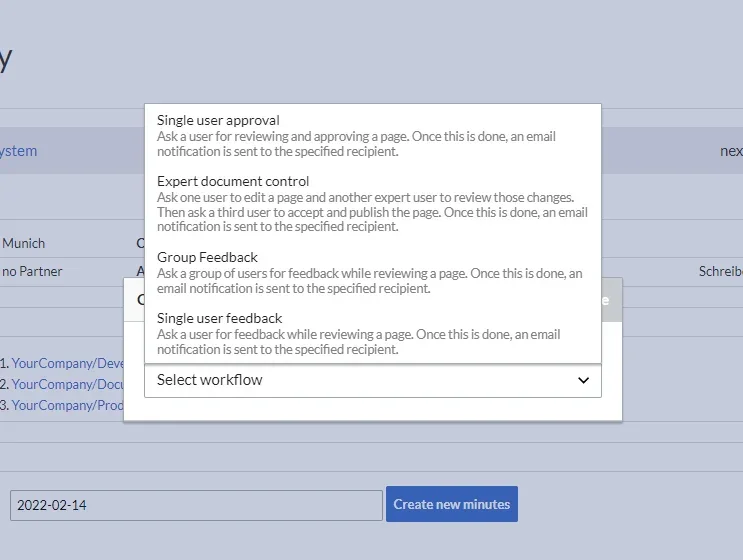Select Expert document control option
743x560 pixels.
tap(233, 182)
